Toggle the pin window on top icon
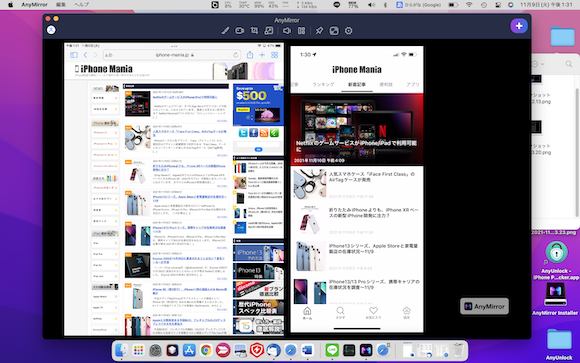Image resolution: width=580 pixels, height=363 pixels. (319, 31)
